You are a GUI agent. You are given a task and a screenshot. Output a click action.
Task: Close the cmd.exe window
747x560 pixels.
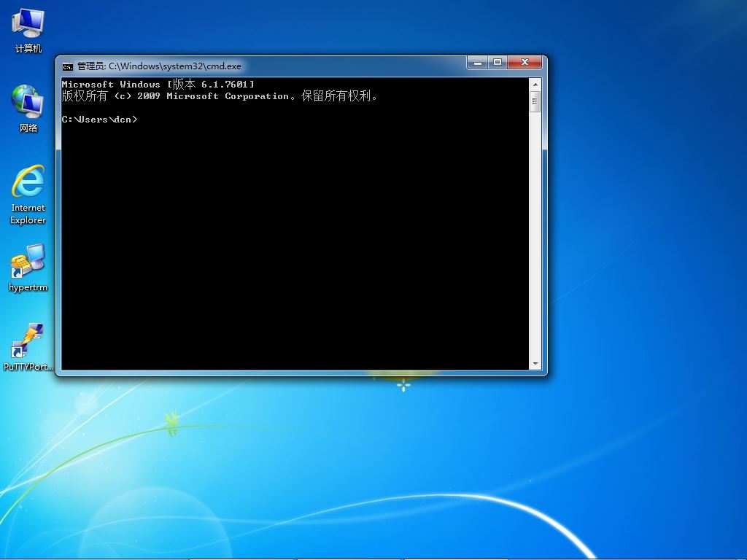pos(525,63)
